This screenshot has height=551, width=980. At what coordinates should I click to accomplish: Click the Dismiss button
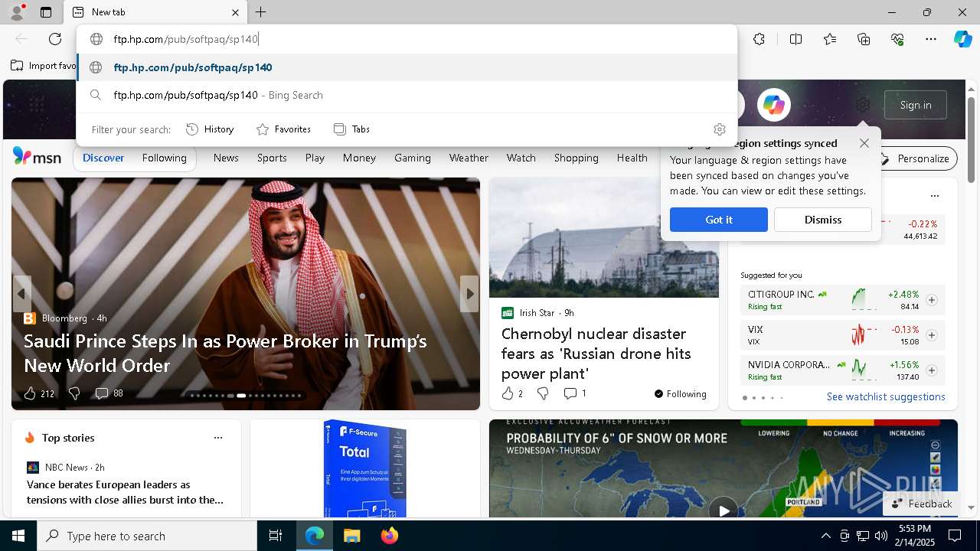click(x=823, y=220)
